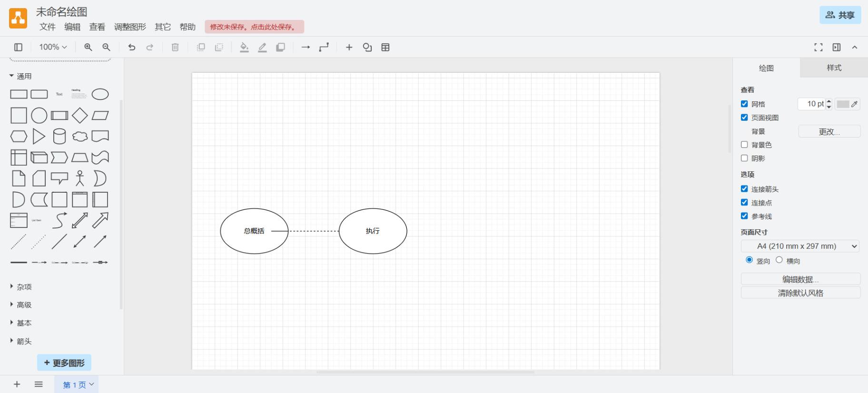This screenshot has width=868, height=393.
Task: Open the A4 page size dropdown
Action: (799, 246)
